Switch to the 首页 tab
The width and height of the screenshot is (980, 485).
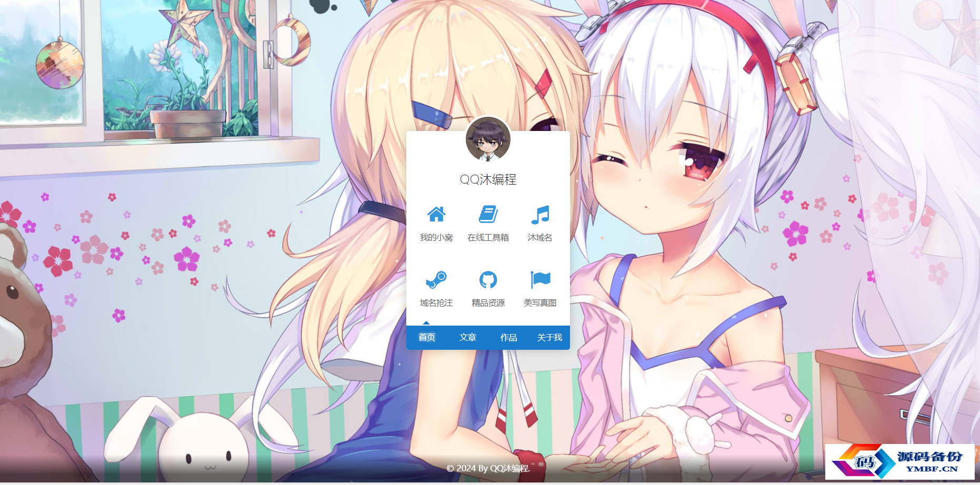[427, 337]
